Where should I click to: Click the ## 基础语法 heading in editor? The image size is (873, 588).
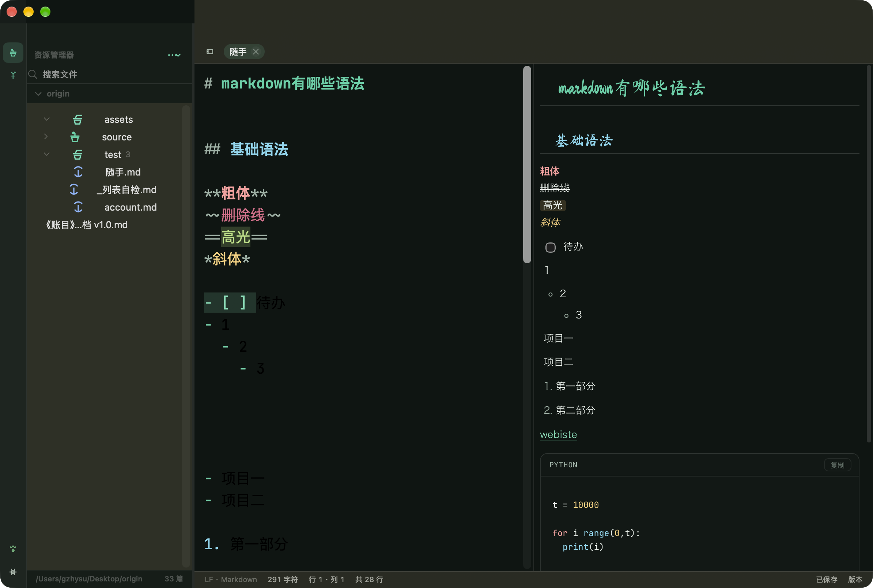coord(246,149)
